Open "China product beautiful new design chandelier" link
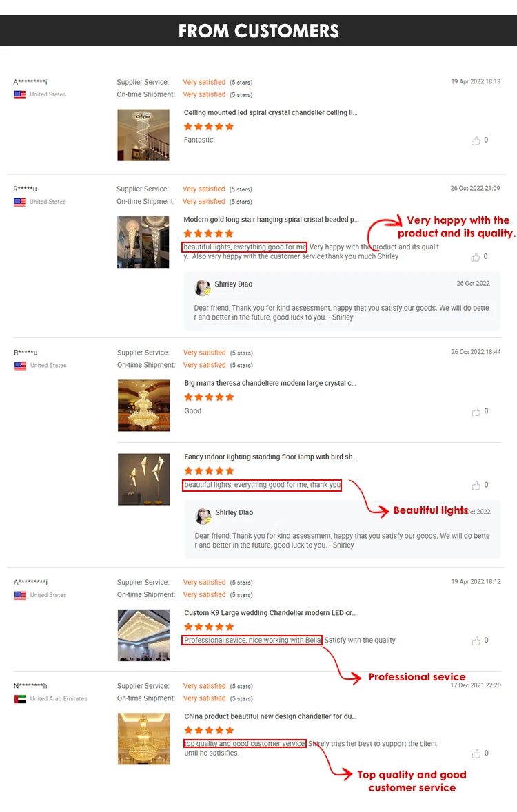 click(270, 716)
